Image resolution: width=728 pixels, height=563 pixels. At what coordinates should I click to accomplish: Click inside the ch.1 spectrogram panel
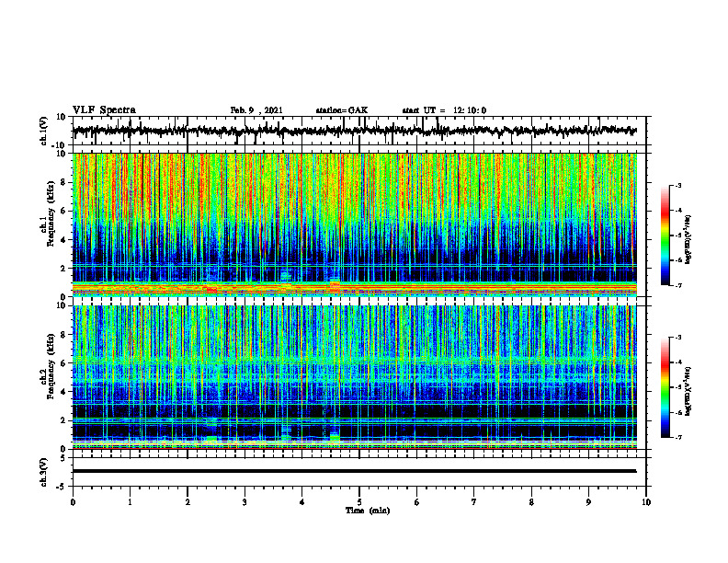tap(354, 224)
